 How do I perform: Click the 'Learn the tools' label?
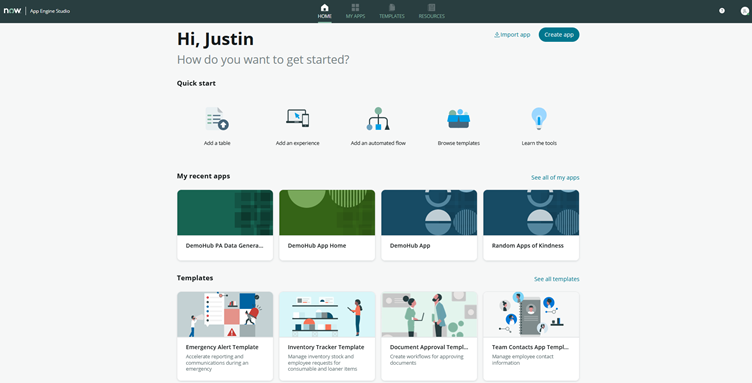539,143
